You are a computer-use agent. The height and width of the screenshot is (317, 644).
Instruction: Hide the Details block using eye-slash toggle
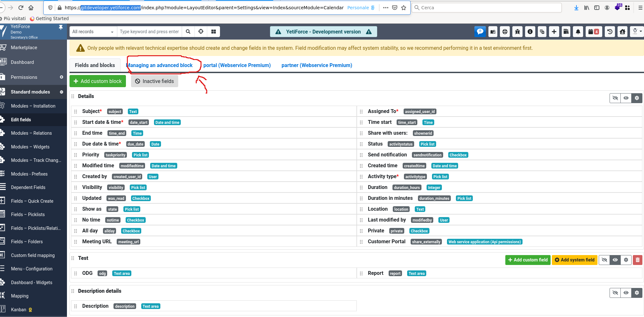tap(615, 98)
